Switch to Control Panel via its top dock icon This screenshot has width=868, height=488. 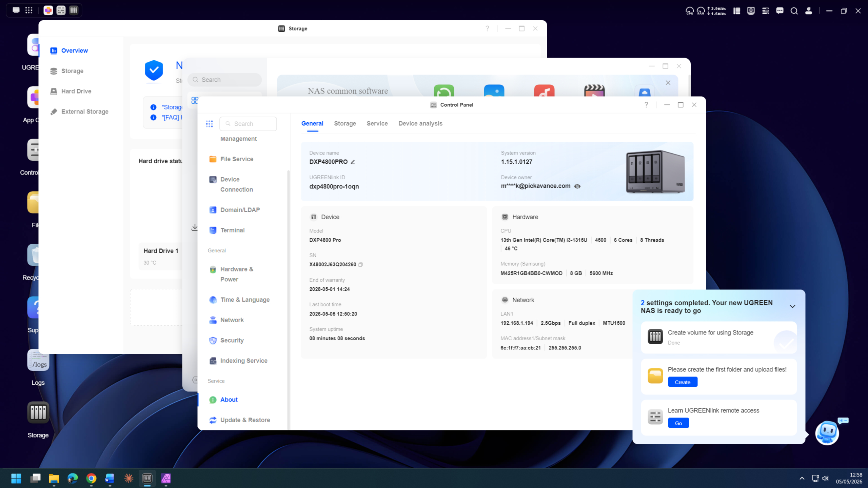coord(61,11)
